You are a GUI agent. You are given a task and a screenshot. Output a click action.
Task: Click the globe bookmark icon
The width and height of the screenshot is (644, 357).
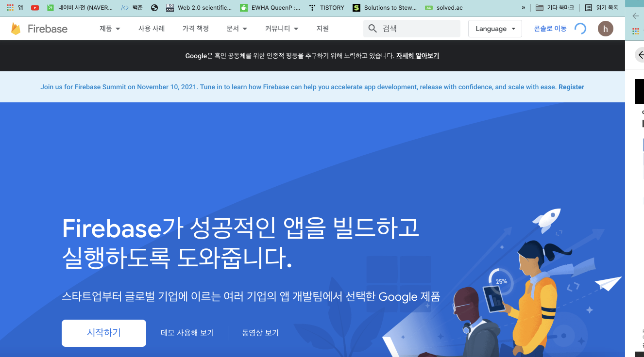154,7
